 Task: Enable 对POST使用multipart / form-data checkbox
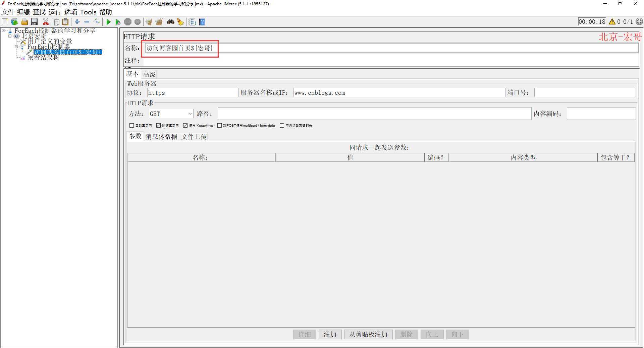220,126
